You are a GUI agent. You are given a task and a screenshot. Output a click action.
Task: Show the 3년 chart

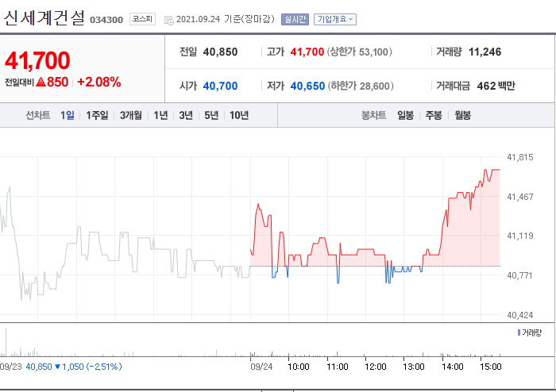pyautogui.click(x=186, y=115)
